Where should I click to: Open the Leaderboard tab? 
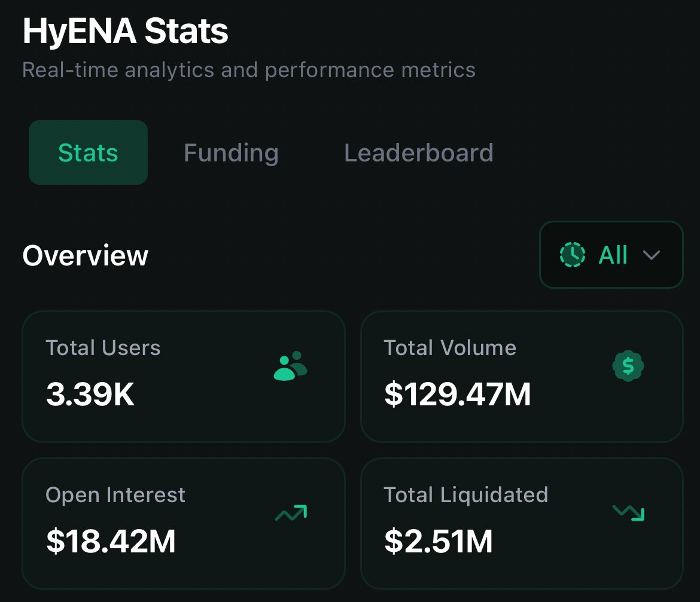coord(419,153)
